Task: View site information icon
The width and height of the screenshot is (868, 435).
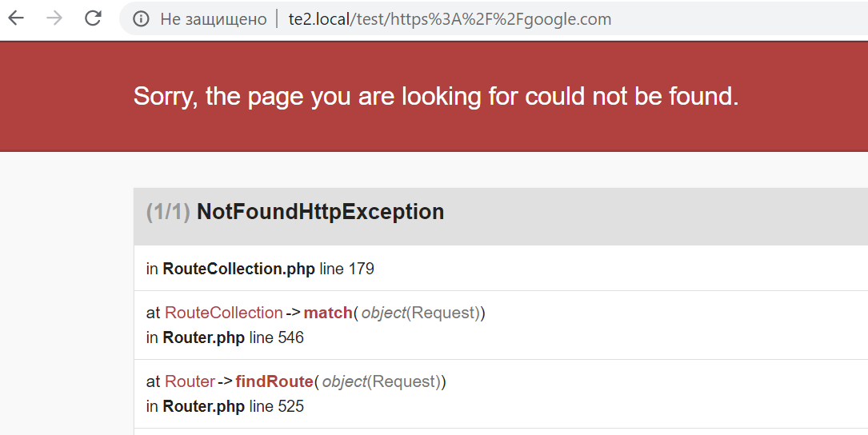Action: coord(141,19)
